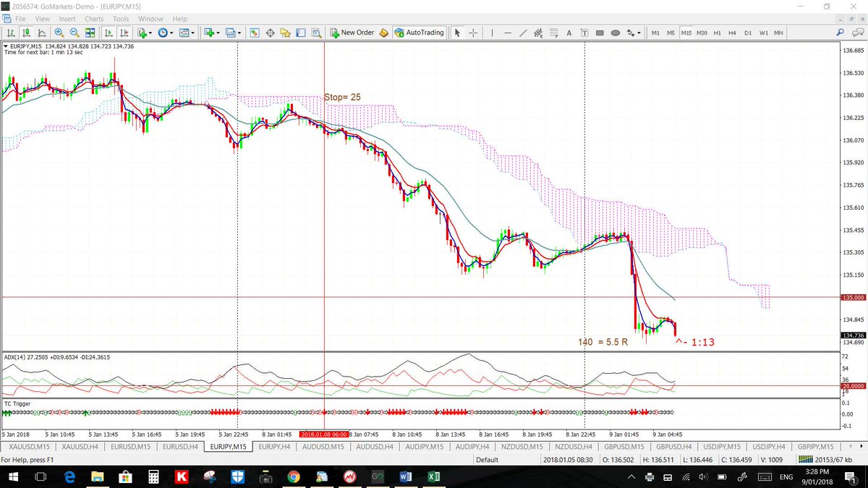Open the Insert menu

67,19
